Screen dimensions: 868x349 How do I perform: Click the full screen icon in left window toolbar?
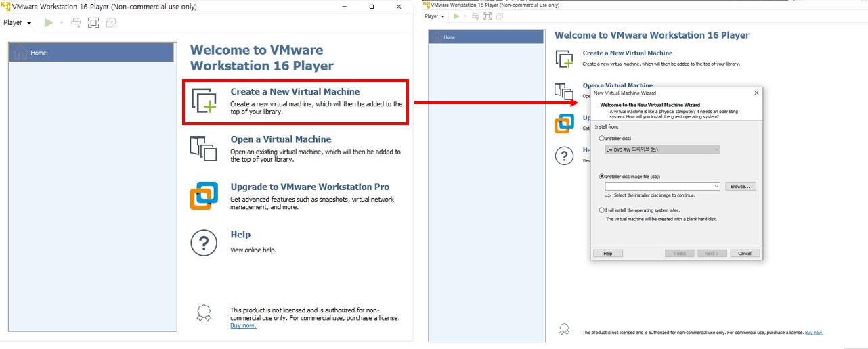93,22
